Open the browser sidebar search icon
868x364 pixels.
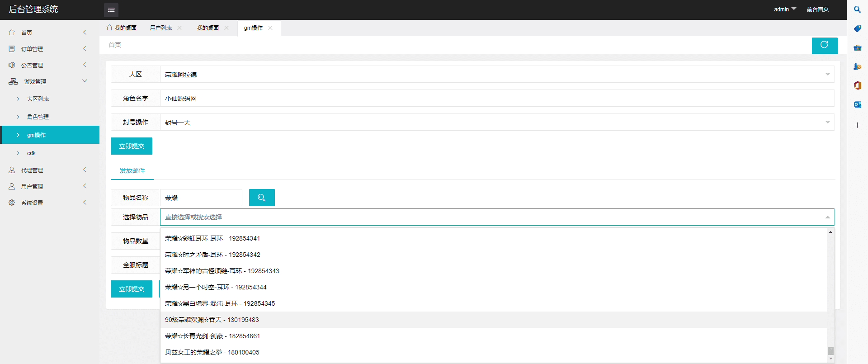857,9
